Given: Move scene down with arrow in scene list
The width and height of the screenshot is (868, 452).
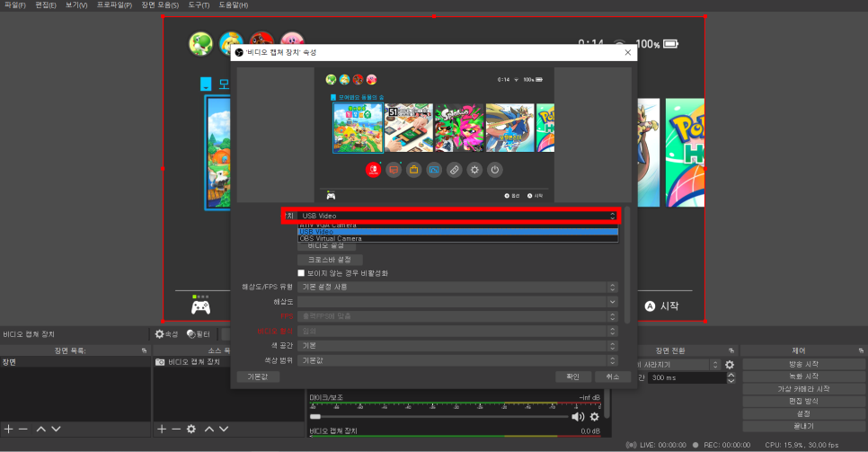Looking at the screenshot, I should [56, 429].
